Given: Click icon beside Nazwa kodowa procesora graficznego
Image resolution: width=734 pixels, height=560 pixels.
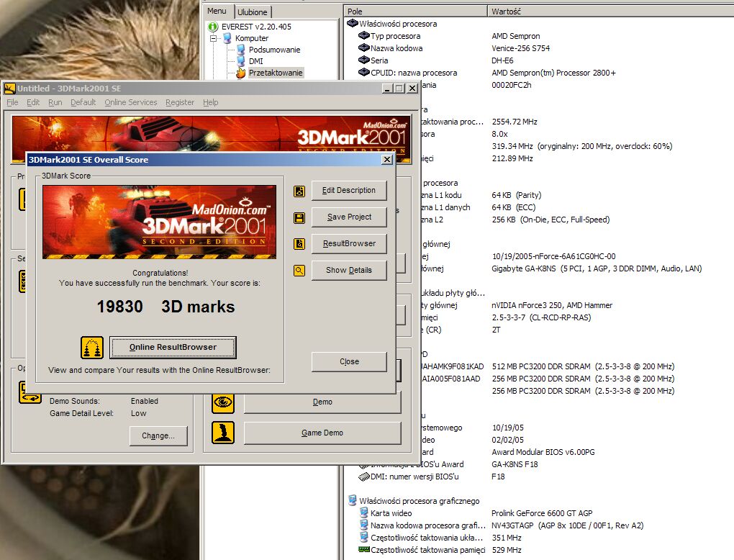Looking at the screenshot, I should [363, 525].
